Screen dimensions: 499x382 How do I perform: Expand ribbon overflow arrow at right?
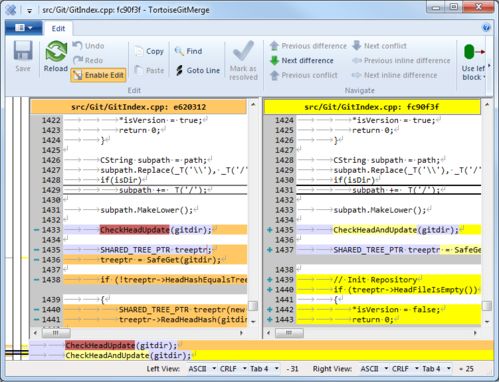[489, 66]
